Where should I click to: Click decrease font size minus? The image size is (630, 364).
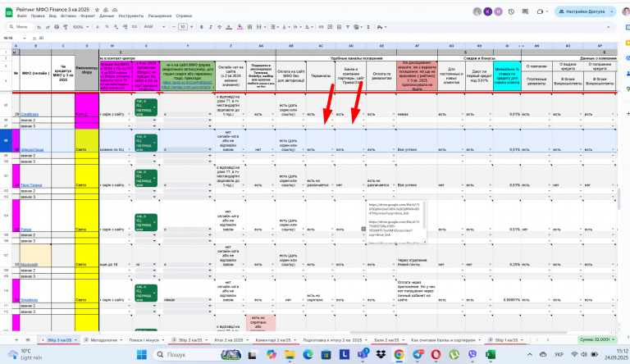point(174,27)
